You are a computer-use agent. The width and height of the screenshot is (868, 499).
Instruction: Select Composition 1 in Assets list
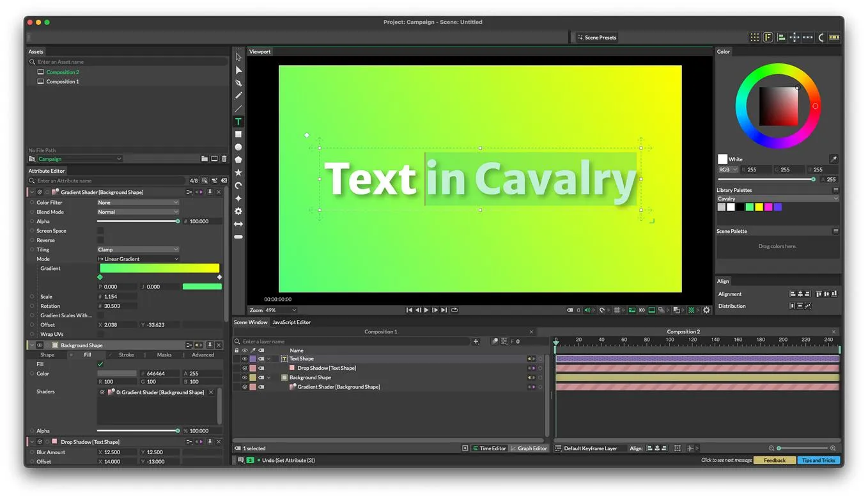[x=63, y=82]
